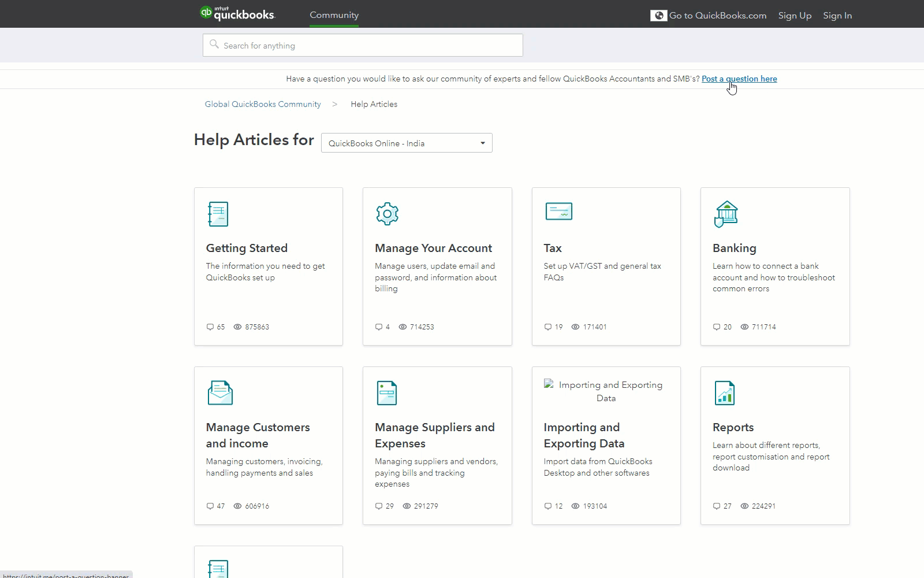Screen dimensions: 924x578
Task: Click the comment icon on Getting Started card
Action: (210, 327)
